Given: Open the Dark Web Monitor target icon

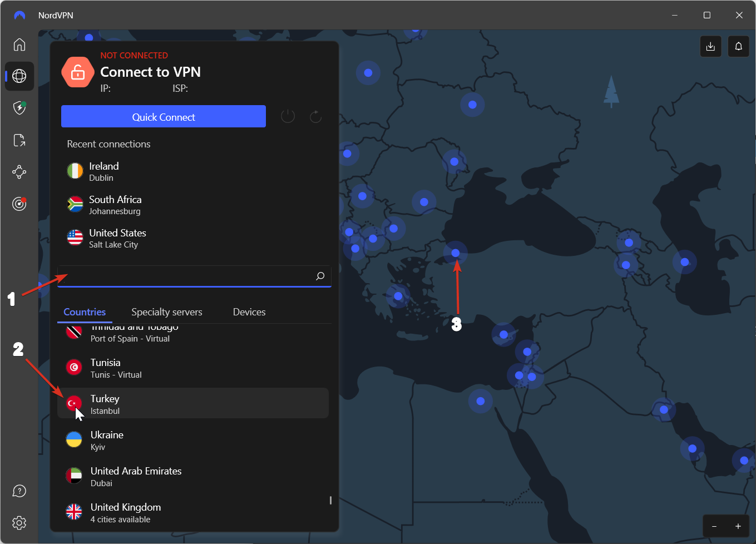Looking at the screenshot, I should [19, 204].
